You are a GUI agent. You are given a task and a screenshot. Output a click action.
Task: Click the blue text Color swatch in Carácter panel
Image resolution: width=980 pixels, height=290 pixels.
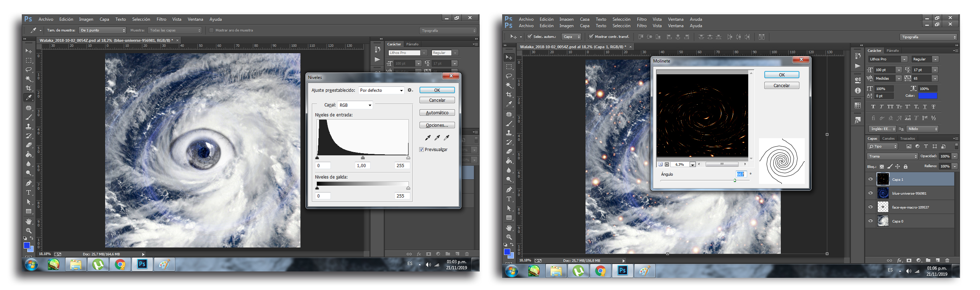coord(927,96)
